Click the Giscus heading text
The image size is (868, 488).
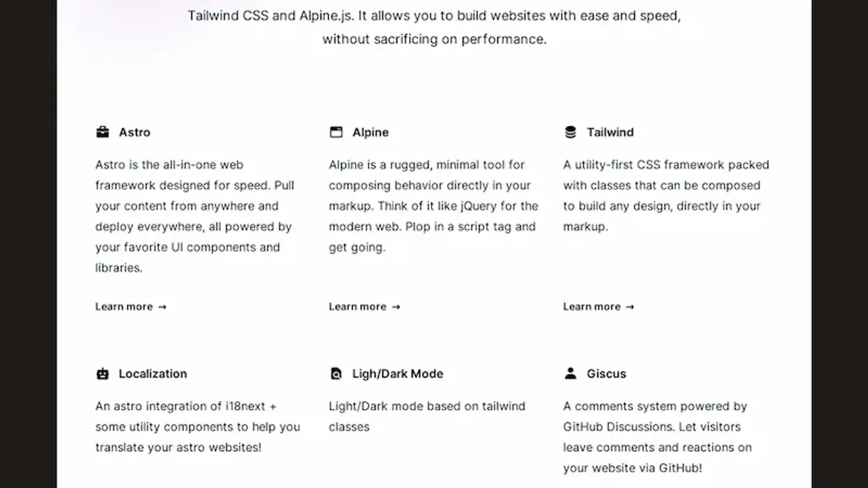pos(607,374)
